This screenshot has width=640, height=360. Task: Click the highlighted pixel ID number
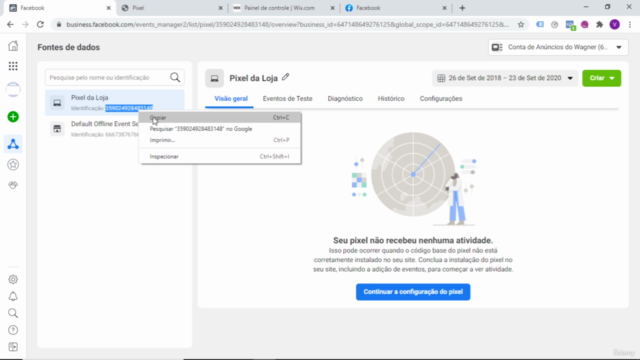[x=129, y=108]
